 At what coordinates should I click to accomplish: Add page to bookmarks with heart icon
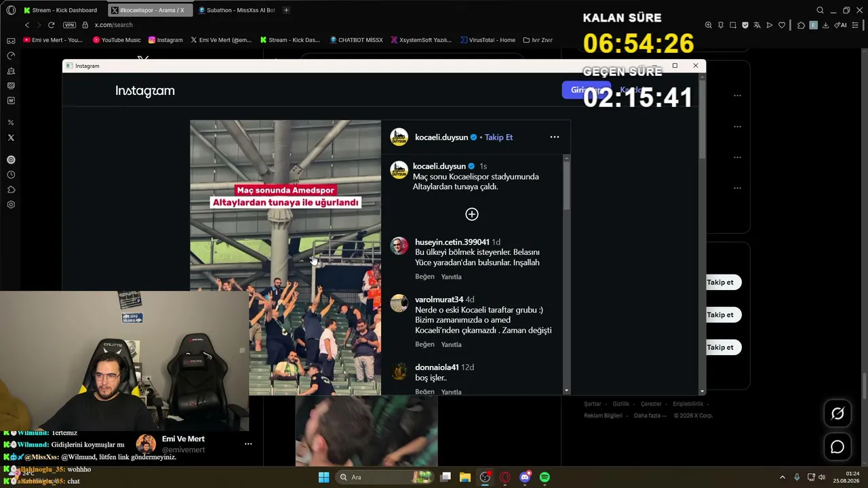click(782, 25)
